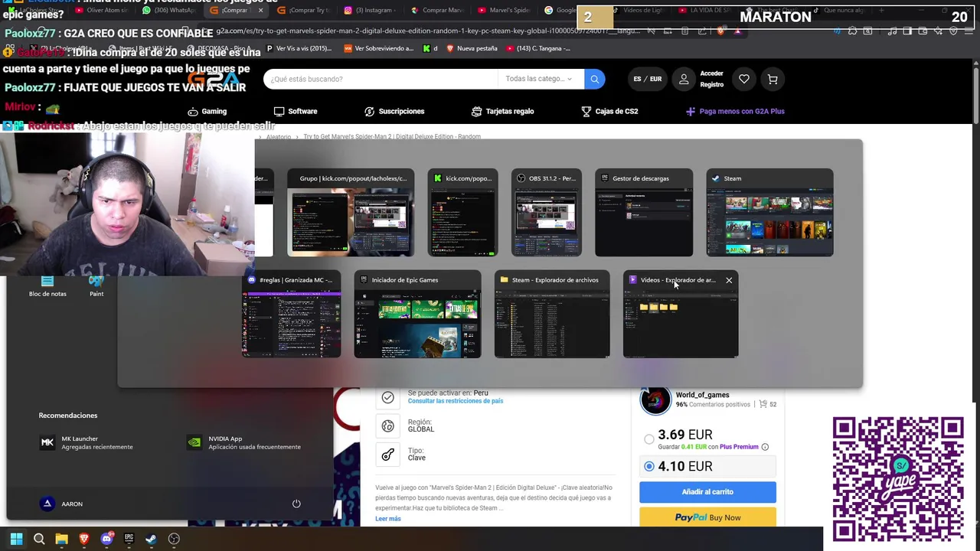Open Epic Games Launcher taskbar icon
This screenshot has height=551, width=980.
pyautogui.click(x=129, y=539)
